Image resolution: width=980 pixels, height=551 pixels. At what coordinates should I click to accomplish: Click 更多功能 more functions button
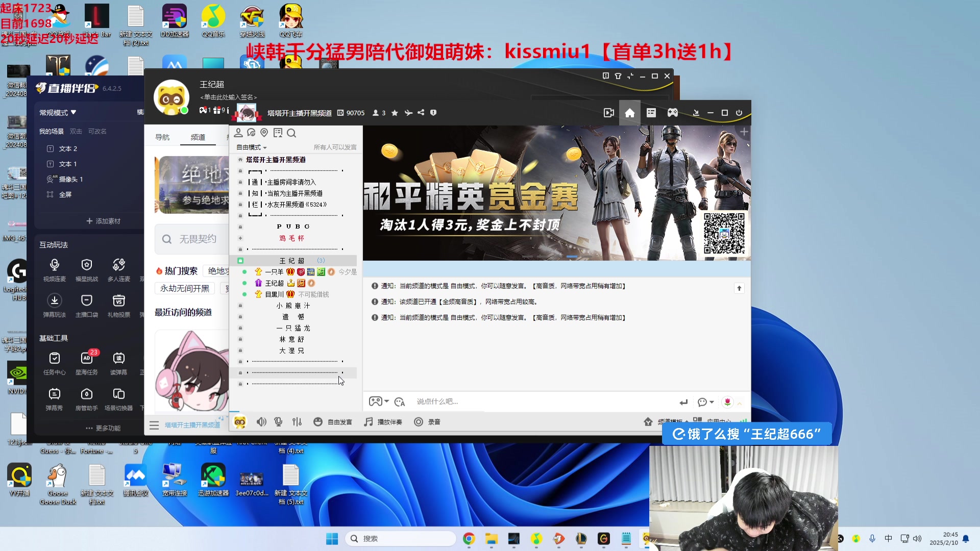point(103,429)
